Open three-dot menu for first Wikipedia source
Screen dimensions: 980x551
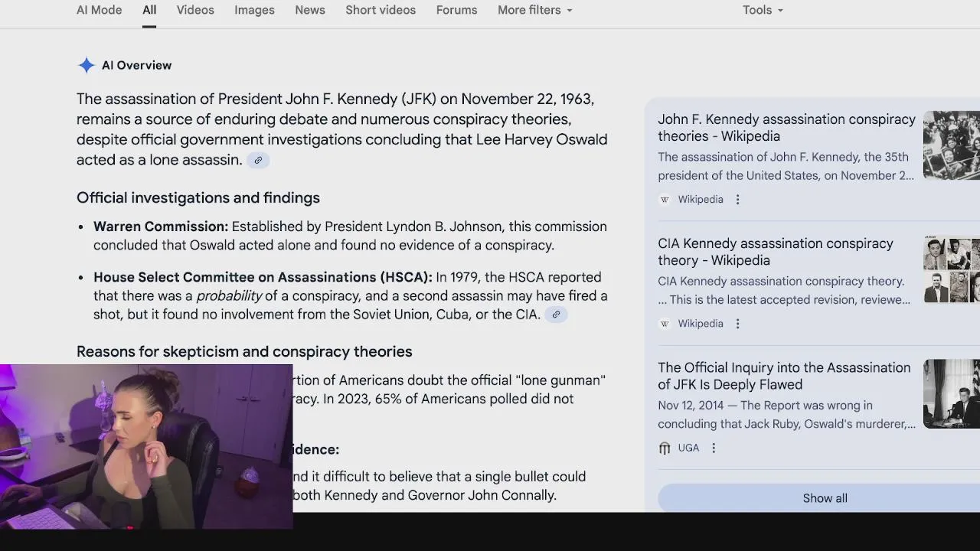[x=737, y=200]
